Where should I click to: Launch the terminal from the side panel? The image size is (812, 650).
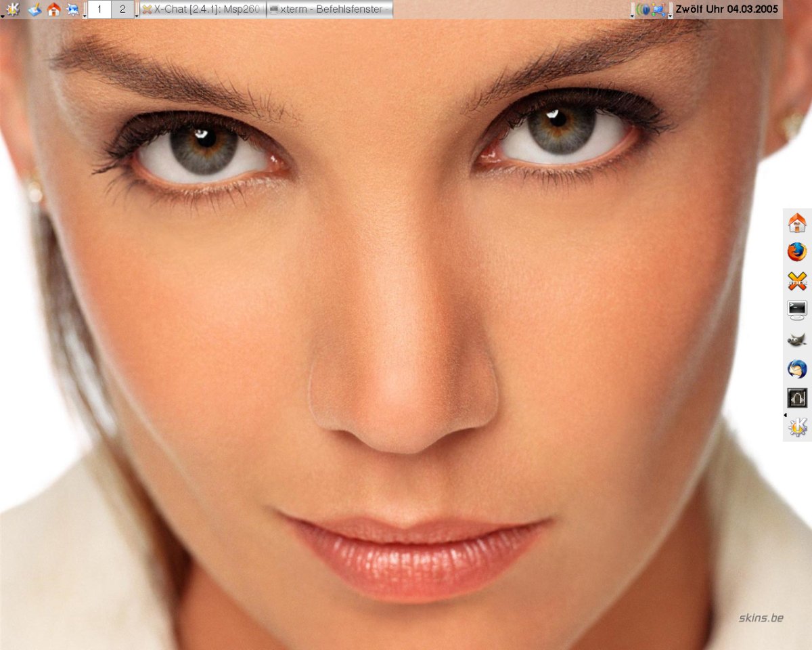point(797,311)
